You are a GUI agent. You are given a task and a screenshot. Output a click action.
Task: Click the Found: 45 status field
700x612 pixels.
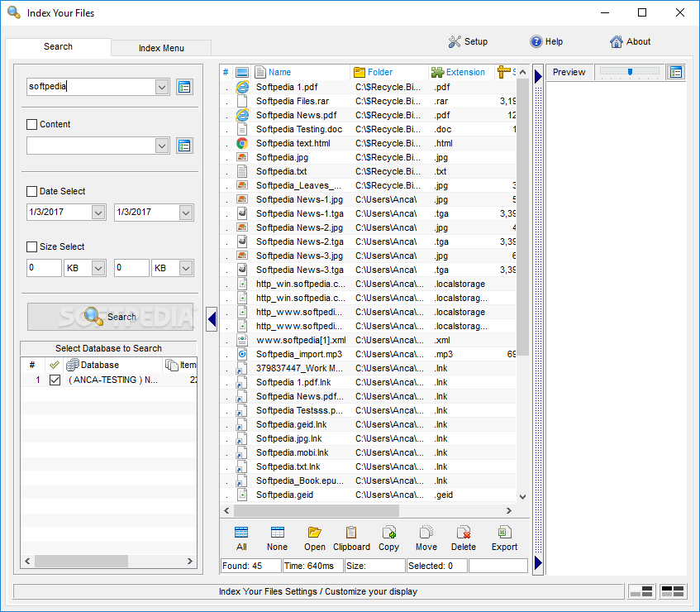[251, 566]
